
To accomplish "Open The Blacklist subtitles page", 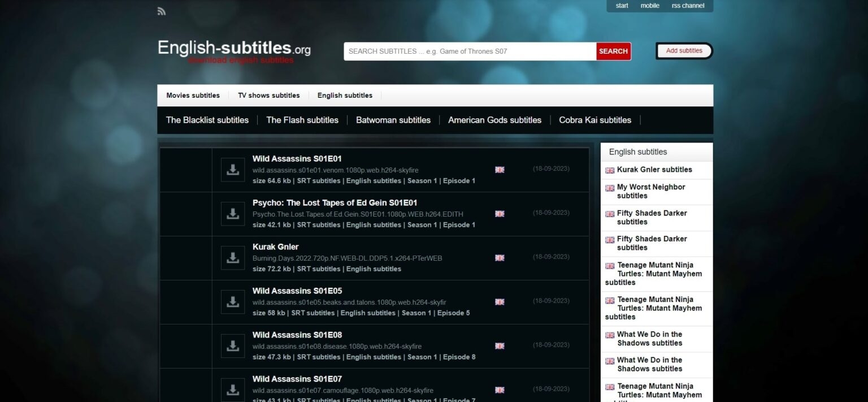I will (x=207, y=120).
